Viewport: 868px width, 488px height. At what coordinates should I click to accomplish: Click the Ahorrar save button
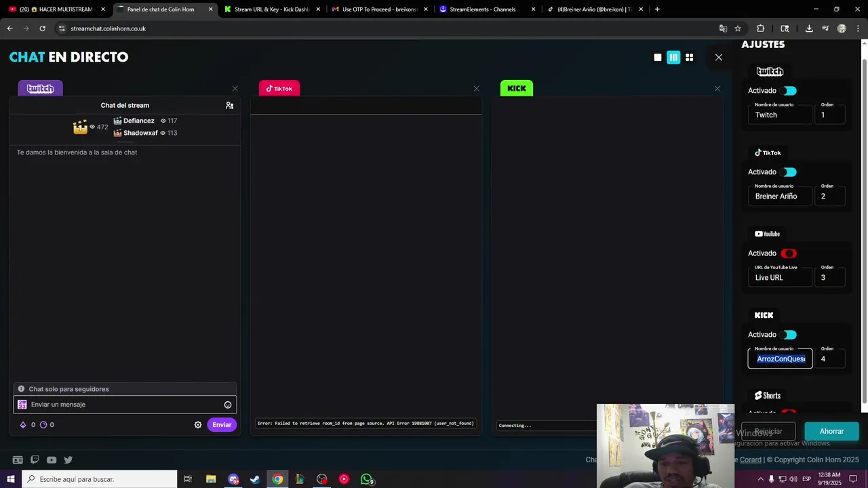click(x=831, y=431)
